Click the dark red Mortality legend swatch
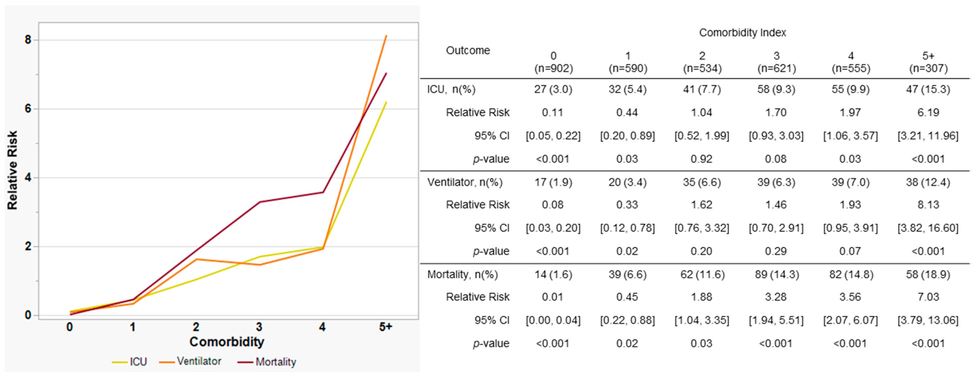 click(245, 362)
